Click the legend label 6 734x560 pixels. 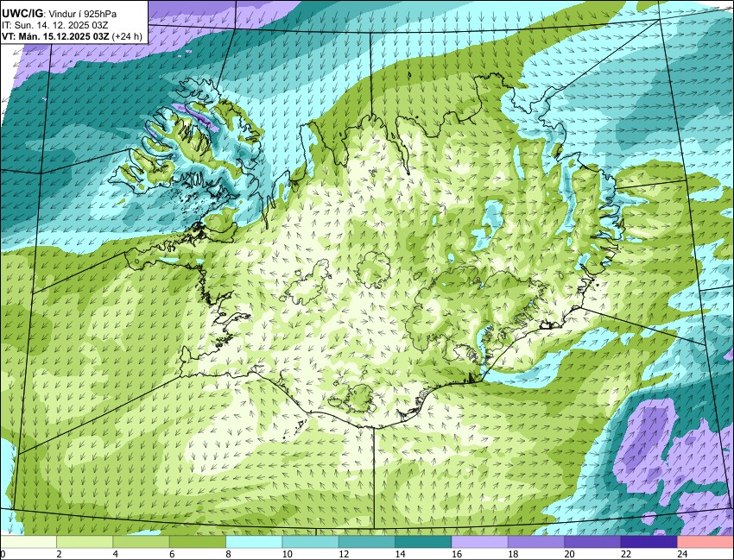(x=172, y=554)
